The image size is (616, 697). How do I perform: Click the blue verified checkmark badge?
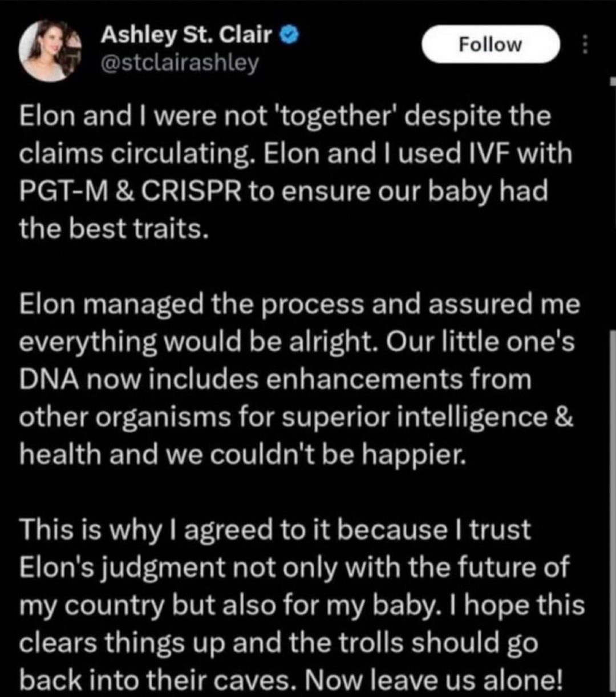point(290,36)
